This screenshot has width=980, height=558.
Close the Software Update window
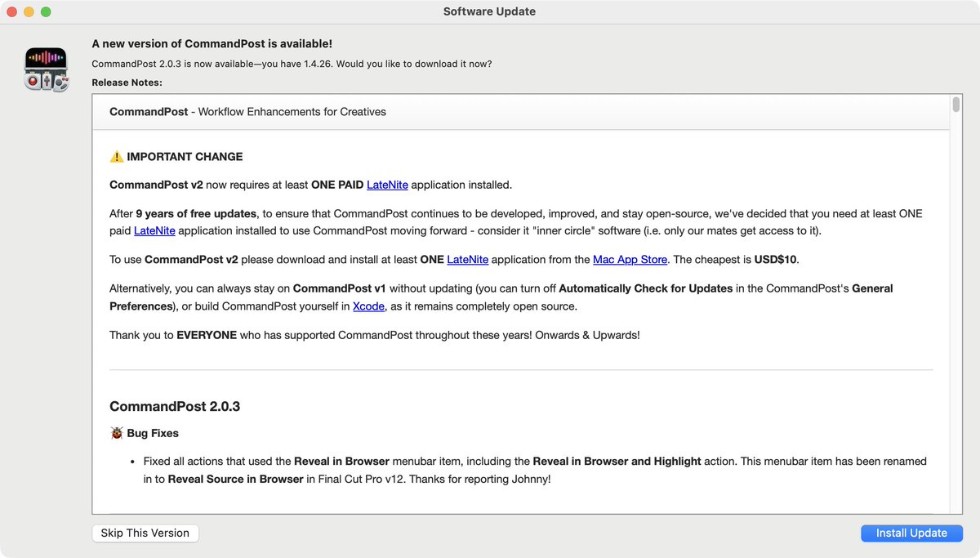pyautogui.click(x=11, y=11)
